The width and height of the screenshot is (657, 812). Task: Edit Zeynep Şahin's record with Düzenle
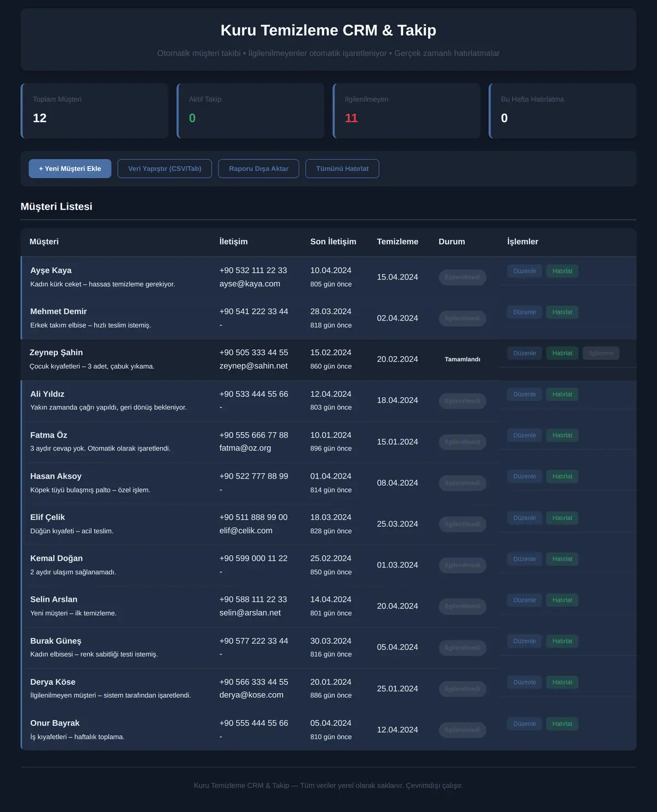click(x=525, y=353)
